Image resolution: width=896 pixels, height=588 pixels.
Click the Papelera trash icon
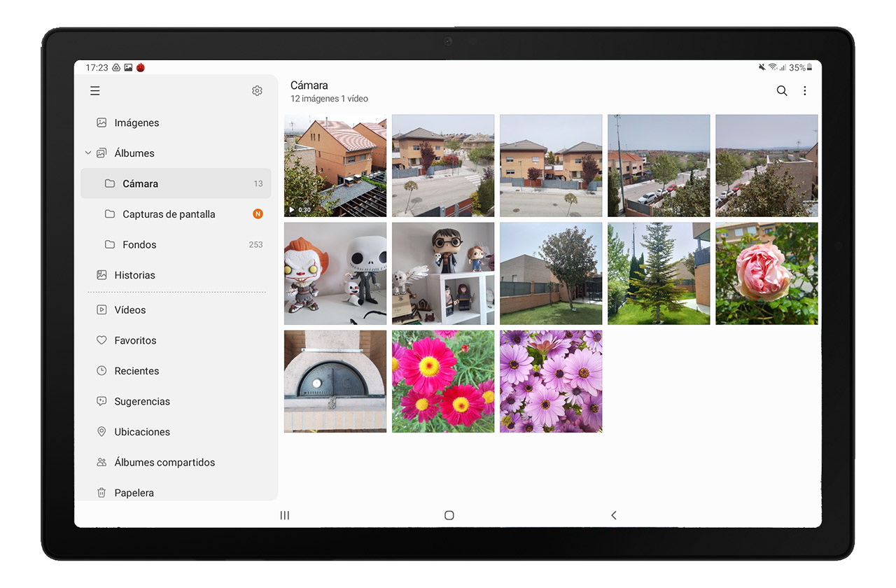pyautogui.click(x=101, y=493)
